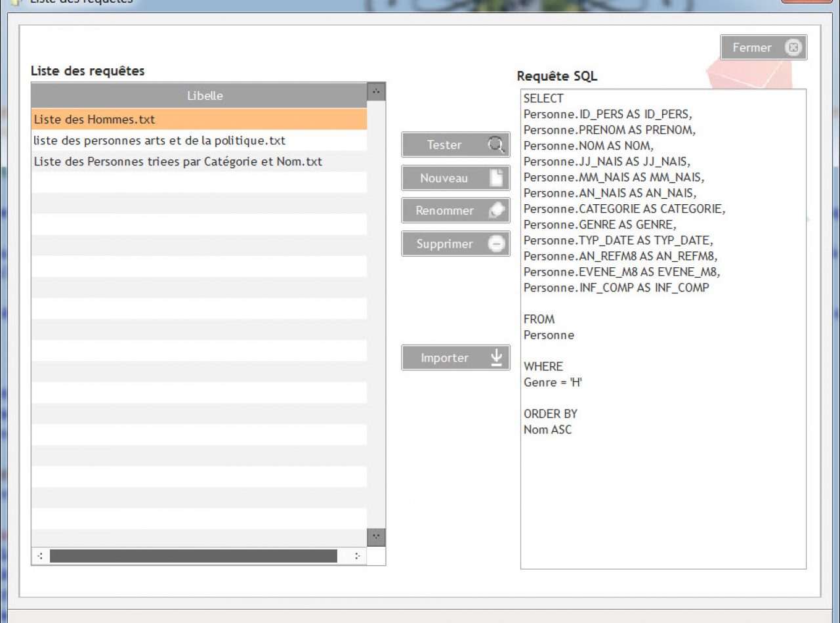Click the first empty row in the request list

[199, 183]
